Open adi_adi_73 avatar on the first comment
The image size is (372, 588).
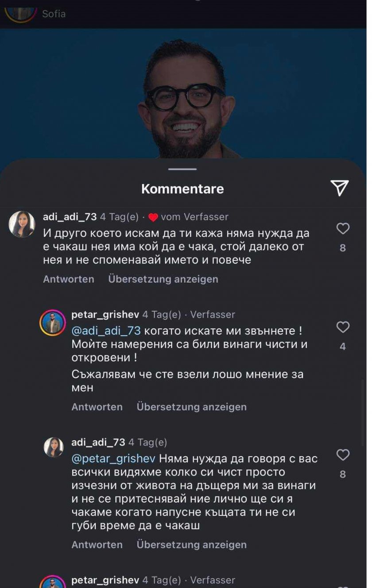coord(22,224)
